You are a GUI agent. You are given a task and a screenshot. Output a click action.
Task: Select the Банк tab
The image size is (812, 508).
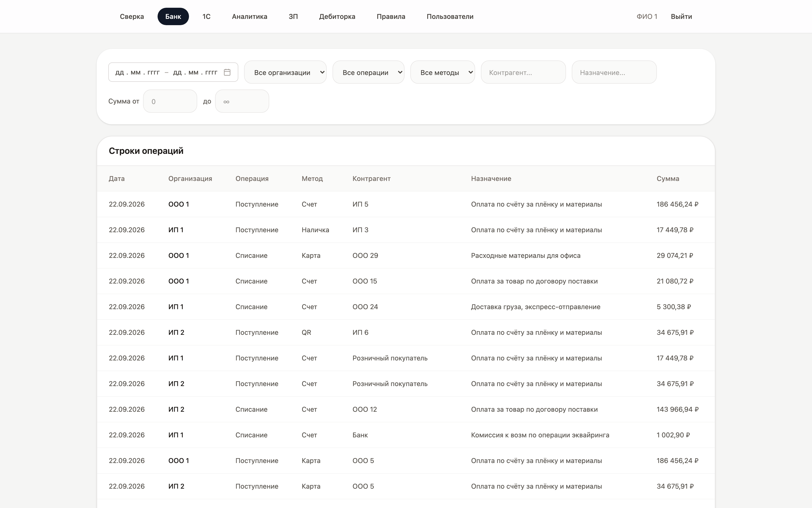(173, 16)
